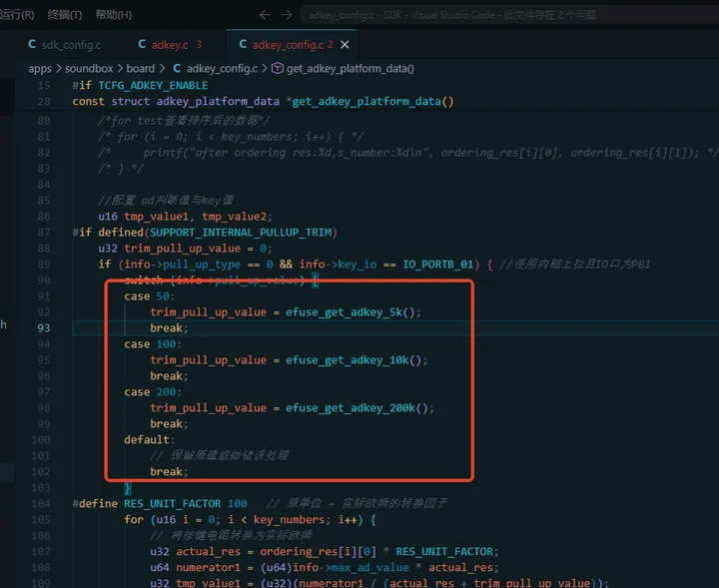Click 'IO_PORTB_01' constant
719x588 pixels.
click(438, 265)
